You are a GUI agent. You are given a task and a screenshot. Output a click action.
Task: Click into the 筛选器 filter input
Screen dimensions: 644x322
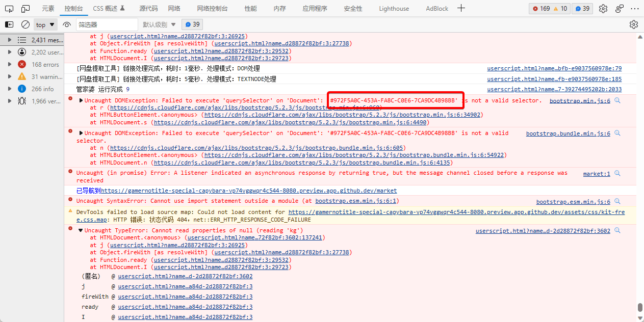coord(107,24)
